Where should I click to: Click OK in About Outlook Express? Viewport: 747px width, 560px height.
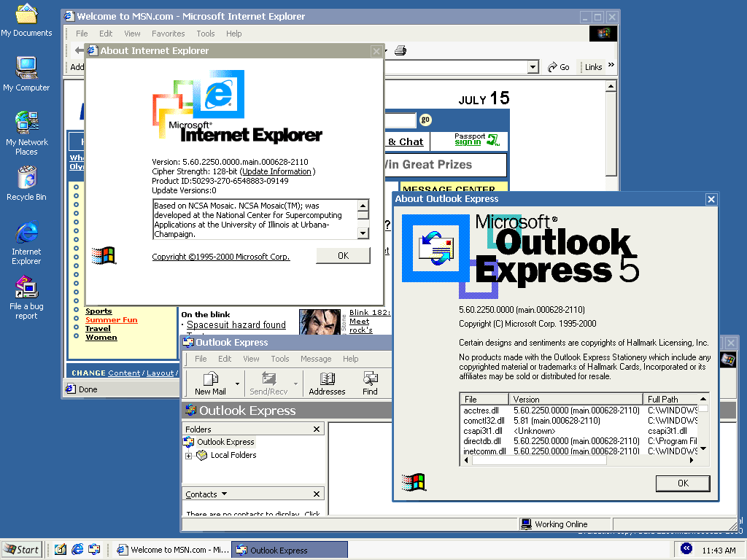pyautogui.click(x=683, y=483)
